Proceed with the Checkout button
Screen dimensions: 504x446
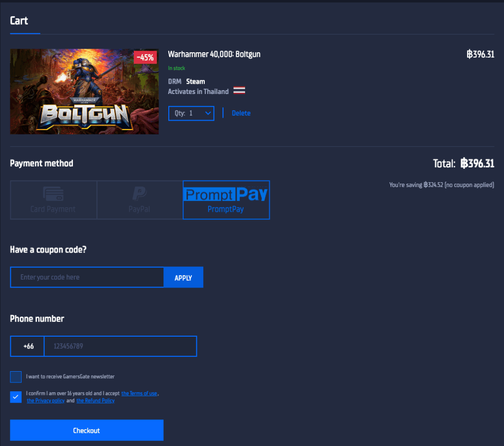[87, 430]
